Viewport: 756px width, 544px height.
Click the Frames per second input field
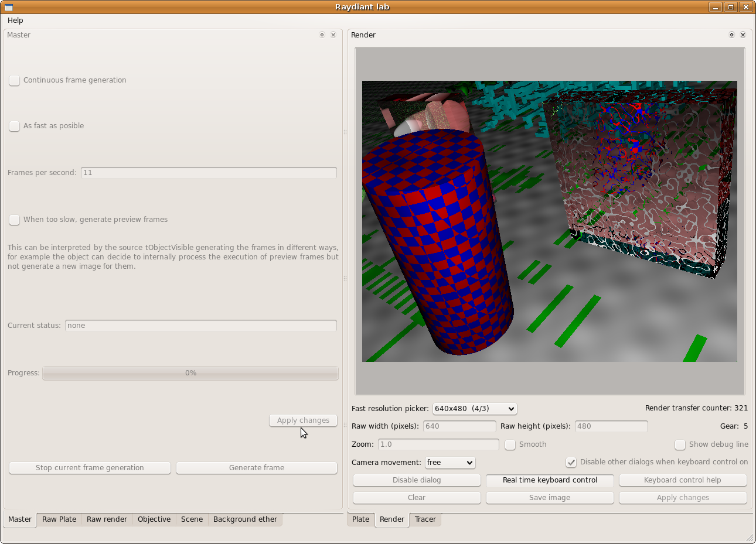[209, 173]
